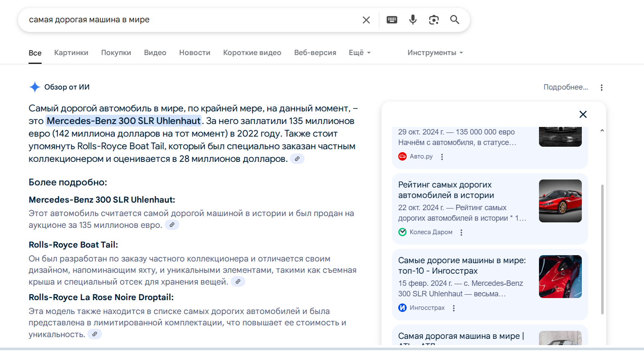The image size is (644, 351).
Task: Open source link after intro summary paragraph
Action: click(x=297, y=159)
